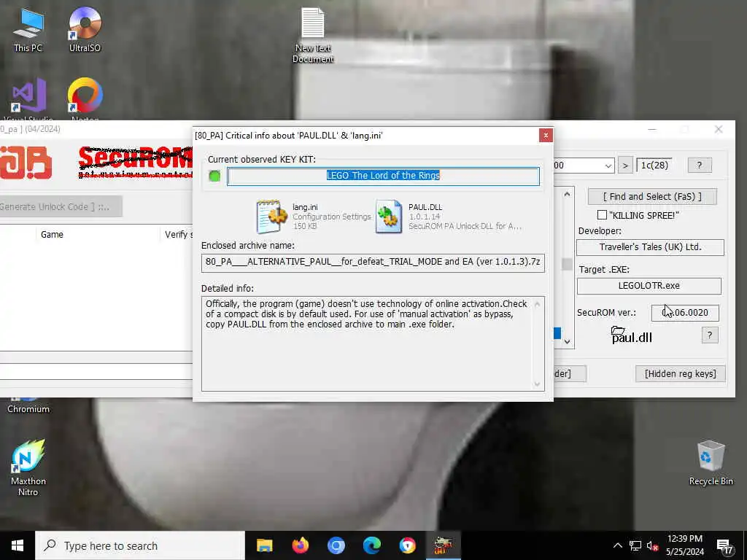Click the green status indicator square
Viewport: 747px width, 560px height.
pos(214,176)
